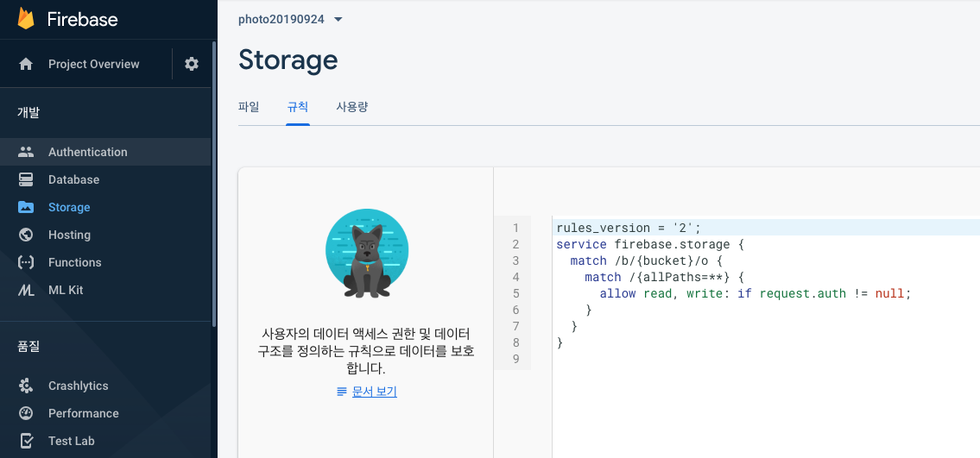Open ML Kit section
Screen dimensions: 980x458
(x=105, y=290)
